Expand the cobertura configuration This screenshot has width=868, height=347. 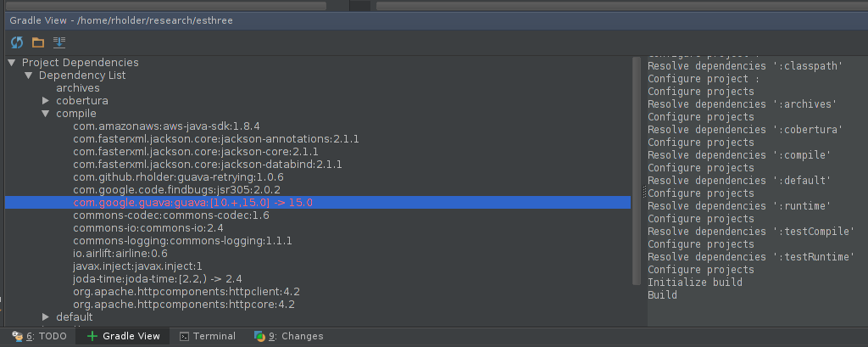click(x=46, y=101)
